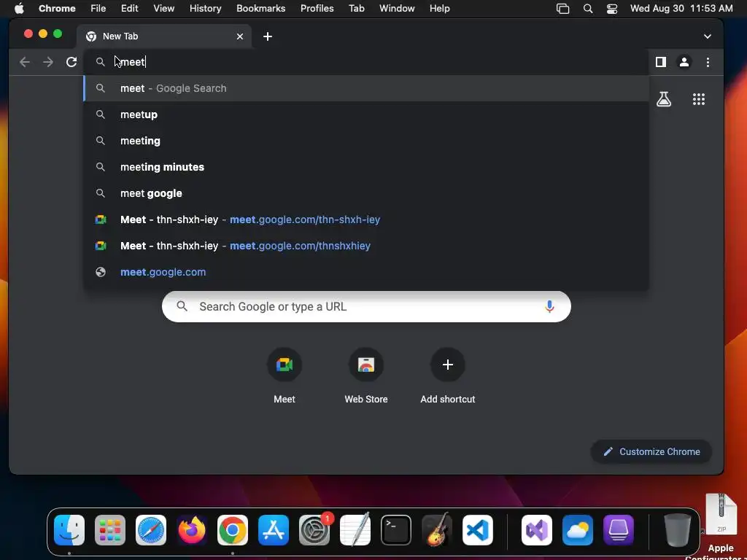Open meet.google.com/thn-shxh-iey history suggestion

(366, 219)
